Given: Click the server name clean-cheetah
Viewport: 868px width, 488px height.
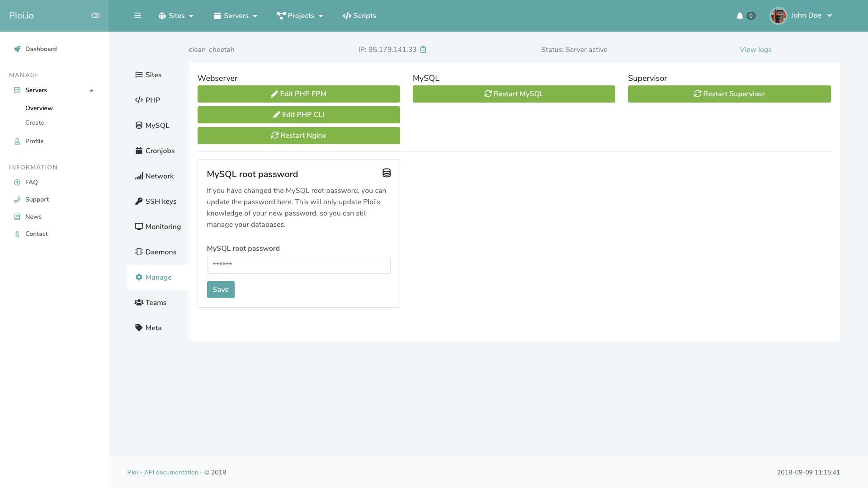Looking at the screenshot, I should [x=212, y=50].
